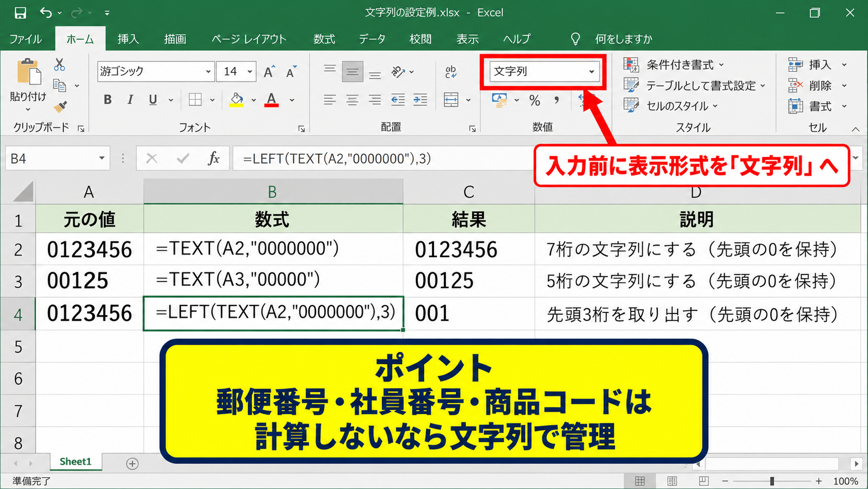Viewport: 868px width, 489px height.
Task: Open the number format dropdown 文字列
Action: [591, 72]
